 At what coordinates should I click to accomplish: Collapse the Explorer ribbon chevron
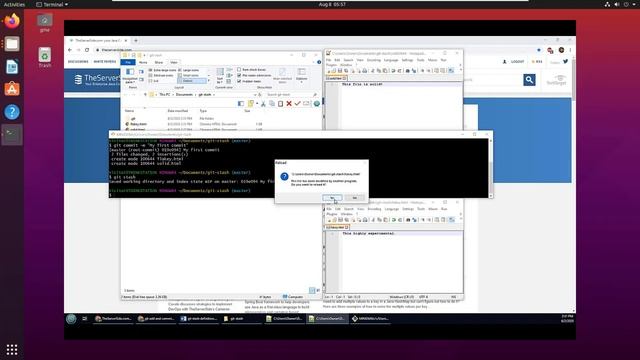314,62
